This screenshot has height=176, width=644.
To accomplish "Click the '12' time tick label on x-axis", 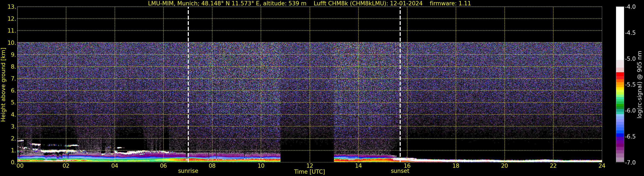I will point(310,166).
